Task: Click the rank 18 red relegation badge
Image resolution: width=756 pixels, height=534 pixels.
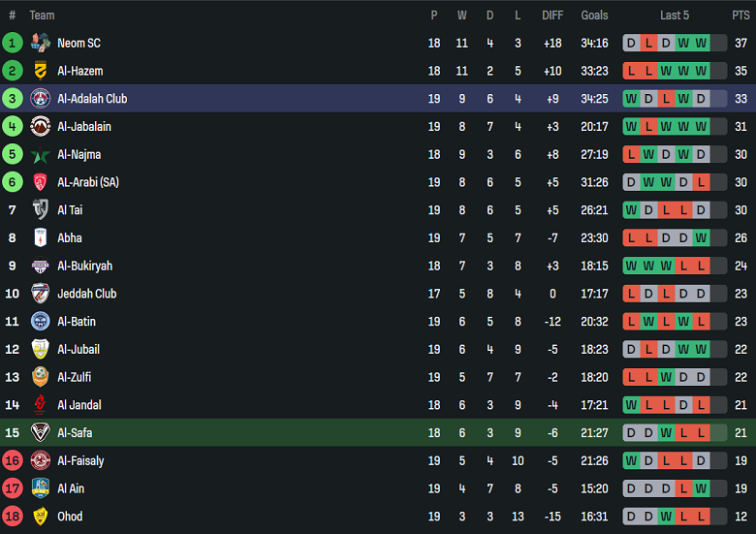Action: (13, 517)
